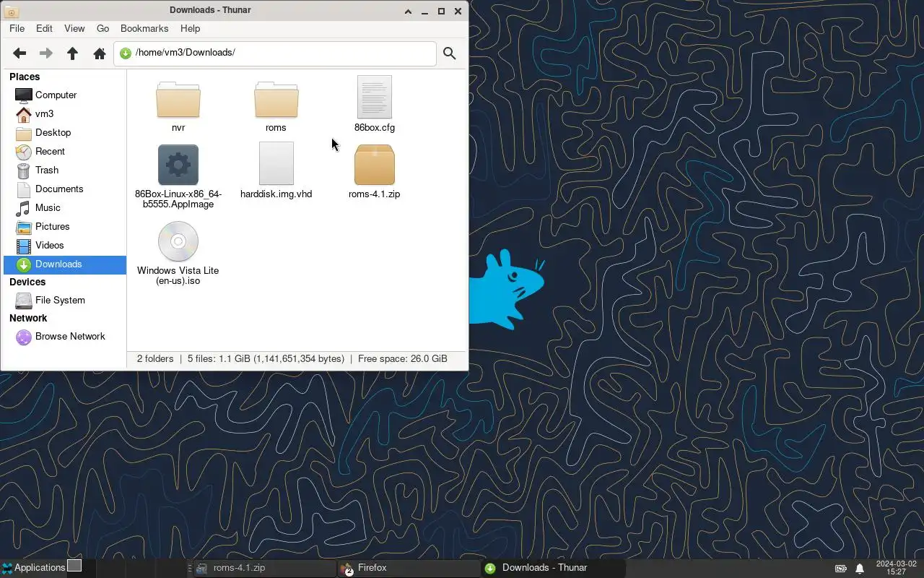Click the status bar '2 folders' text
The width and height of the screenshot is (924, 578).
tap(155, 358)
